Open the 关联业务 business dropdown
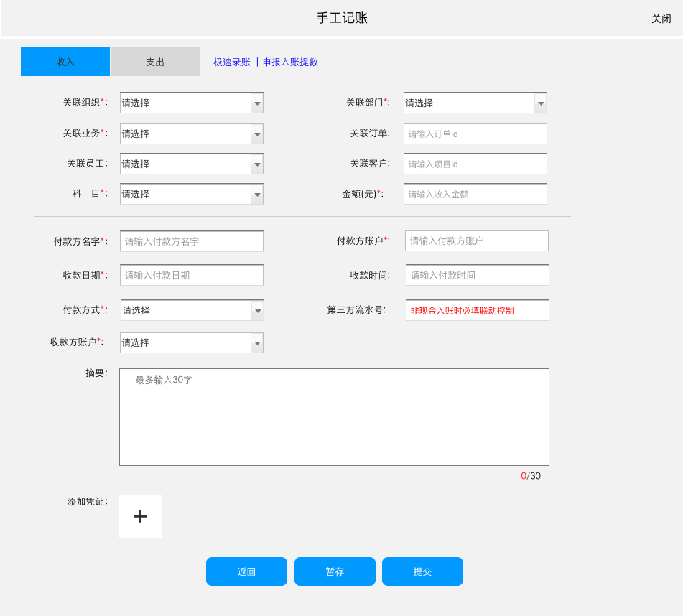The image size is (683, 616). 256,133
